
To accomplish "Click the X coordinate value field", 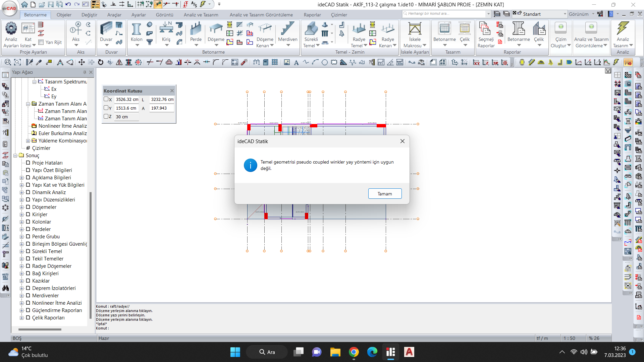I will [x=127, y=99].
